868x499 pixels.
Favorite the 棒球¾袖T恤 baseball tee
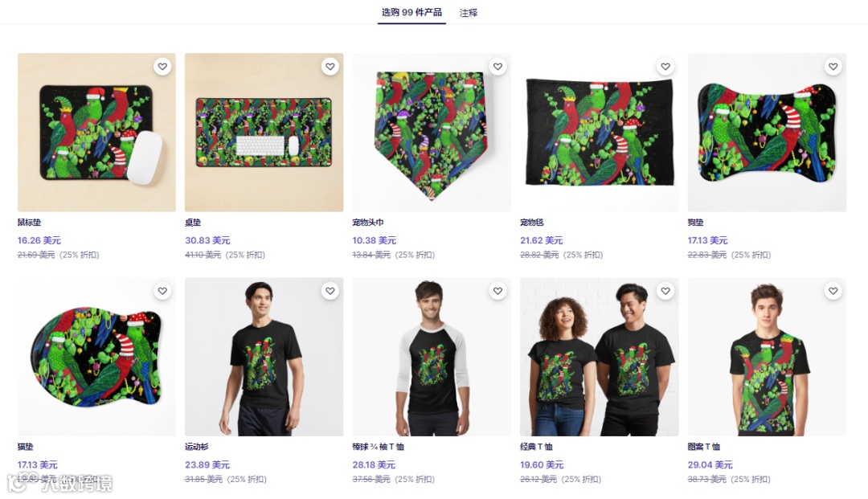(x=497, y=290)
